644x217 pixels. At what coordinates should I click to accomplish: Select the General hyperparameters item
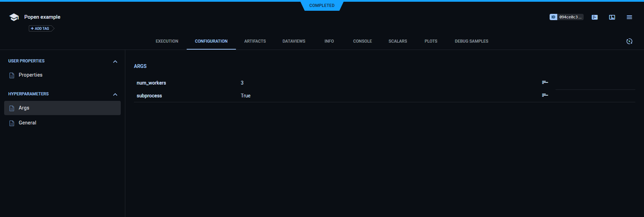27,123
